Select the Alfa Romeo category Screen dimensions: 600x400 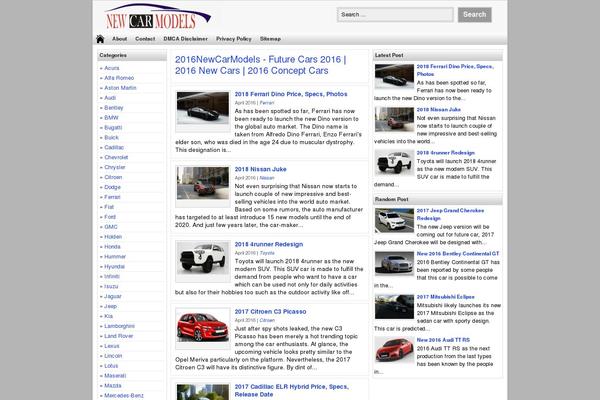click(x=119, y=78)
